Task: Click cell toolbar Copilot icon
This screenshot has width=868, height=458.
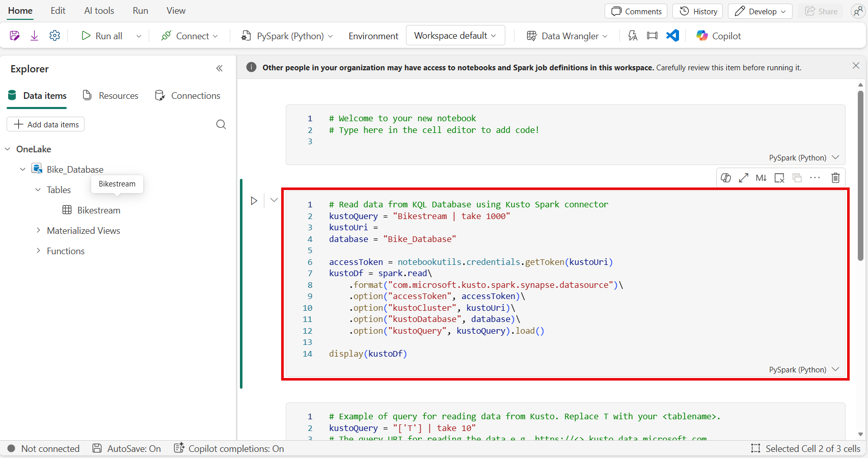Action: coord(726,178)
